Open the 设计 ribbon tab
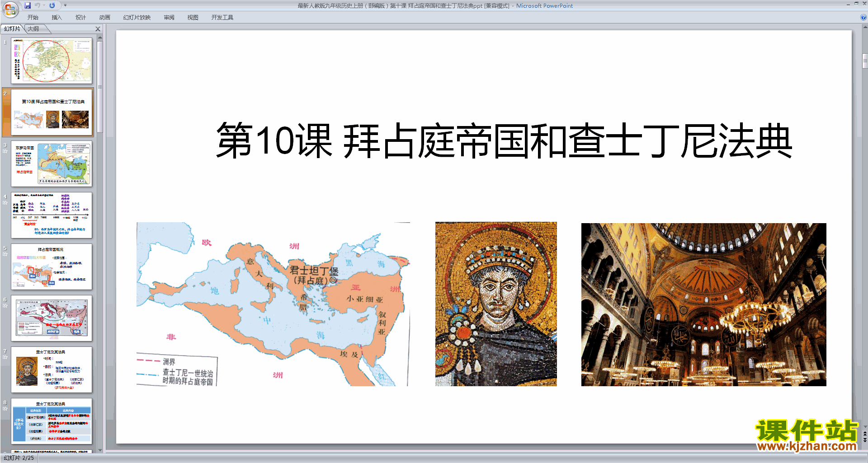 click(x=80, y=18)
